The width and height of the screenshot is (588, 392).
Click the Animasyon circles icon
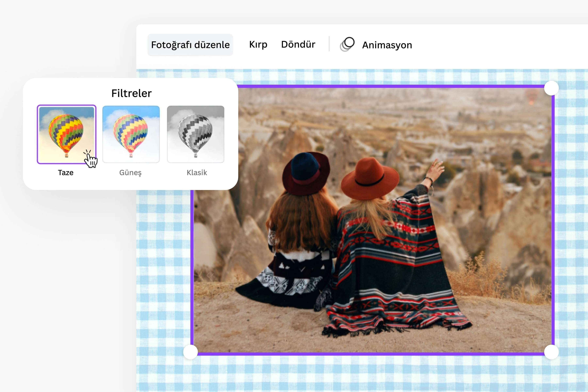(x=347, y=44)
